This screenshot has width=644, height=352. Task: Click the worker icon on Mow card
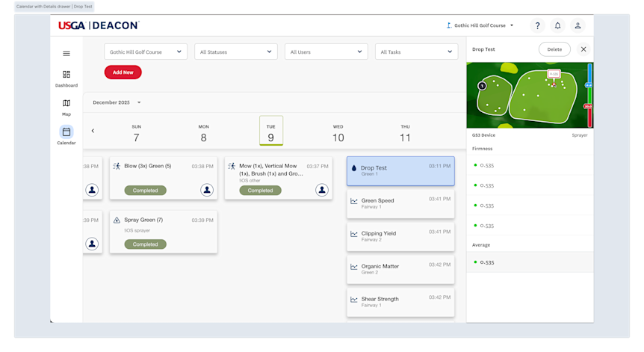coord(232,166)
